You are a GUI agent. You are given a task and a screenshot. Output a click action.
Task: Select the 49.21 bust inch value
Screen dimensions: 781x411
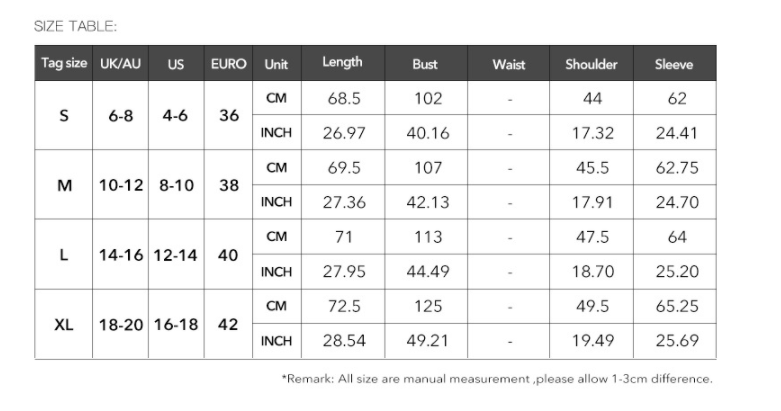[428, 341]
